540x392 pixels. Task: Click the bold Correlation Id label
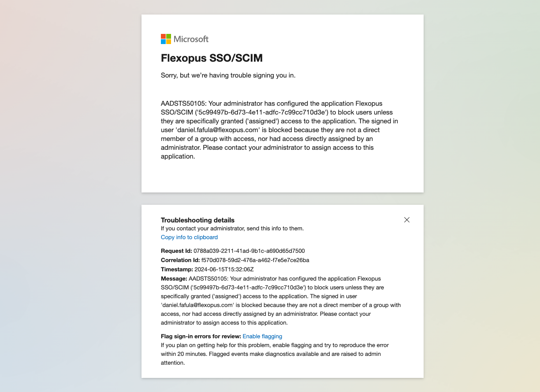click(180, 260)
